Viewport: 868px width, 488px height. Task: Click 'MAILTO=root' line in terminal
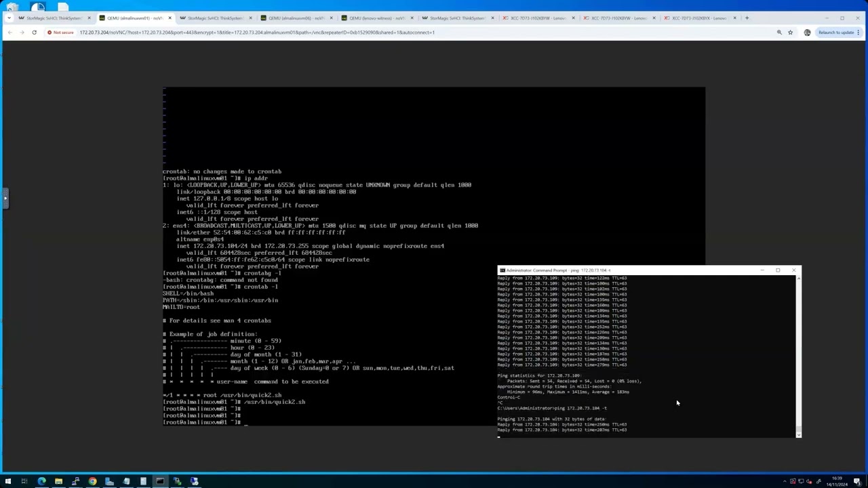(x=181, y=307)
